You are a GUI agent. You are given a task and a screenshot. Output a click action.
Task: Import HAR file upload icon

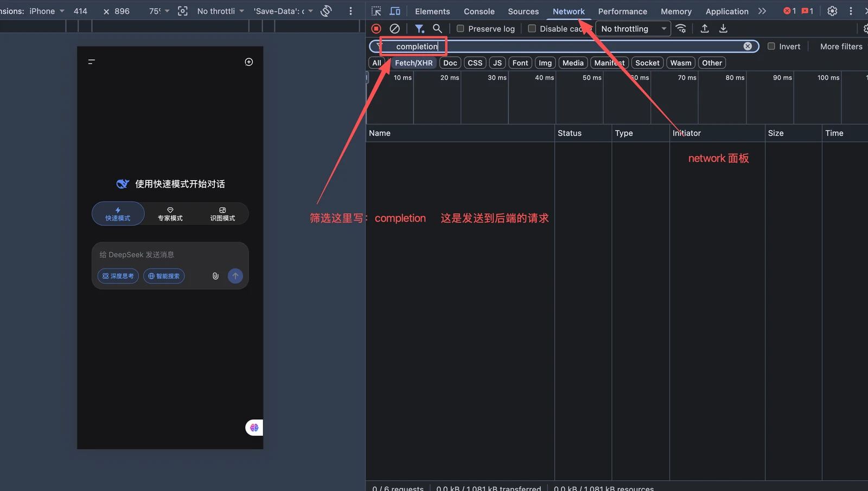[705, 29]
